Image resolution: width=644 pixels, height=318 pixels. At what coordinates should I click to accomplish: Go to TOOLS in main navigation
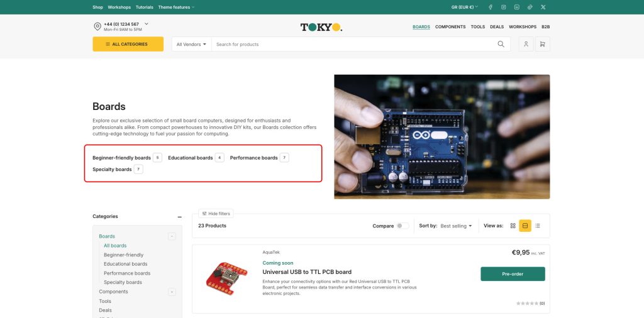tap(478, 26)
